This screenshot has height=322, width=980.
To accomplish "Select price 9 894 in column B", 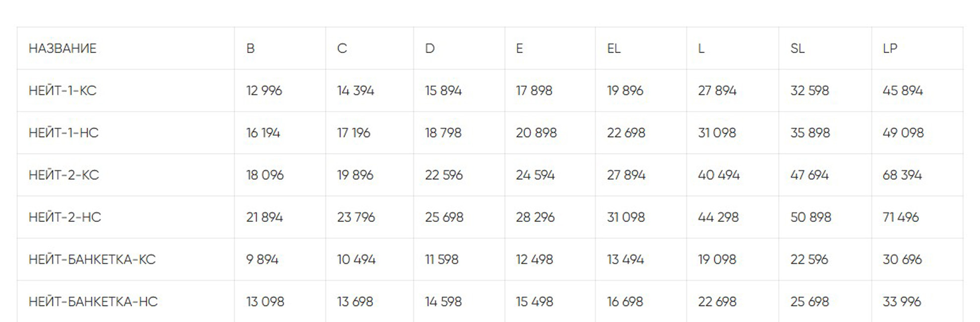I will click(x=262, y=259).
